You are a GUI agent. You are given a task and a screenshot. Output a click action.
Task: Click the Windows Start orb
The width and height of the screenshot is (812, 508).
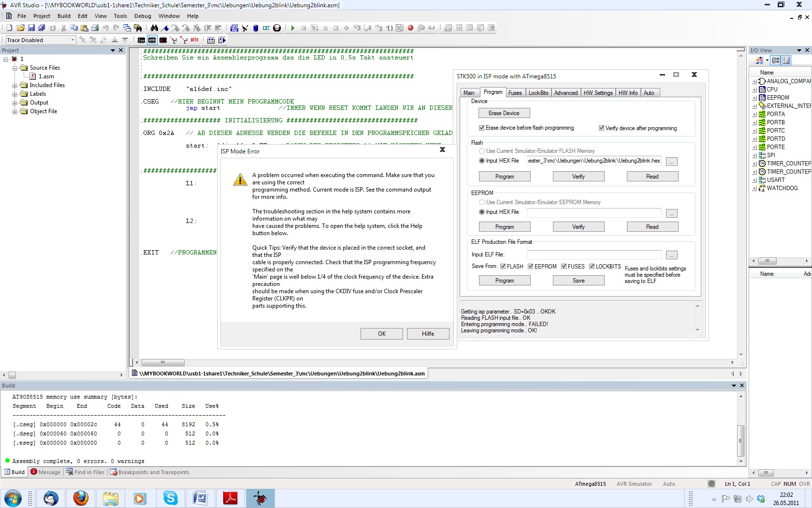click(13, 498)
